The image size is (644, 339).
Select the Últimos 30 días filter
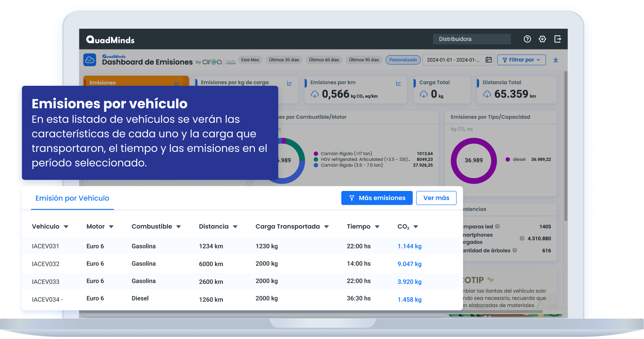click(x=284, y=60)
